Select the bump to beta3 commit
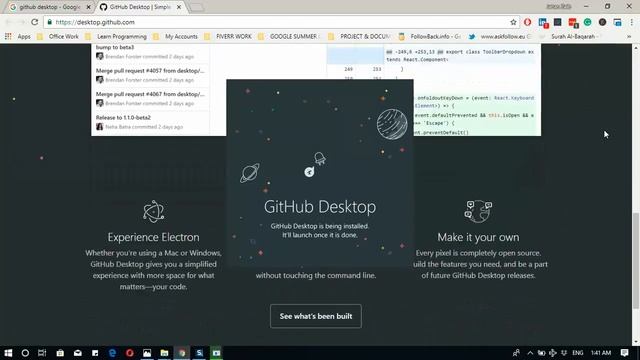Image resolution: width=640 pixels, height=360 pixels. pyautogui.click(x=150, y=52)
